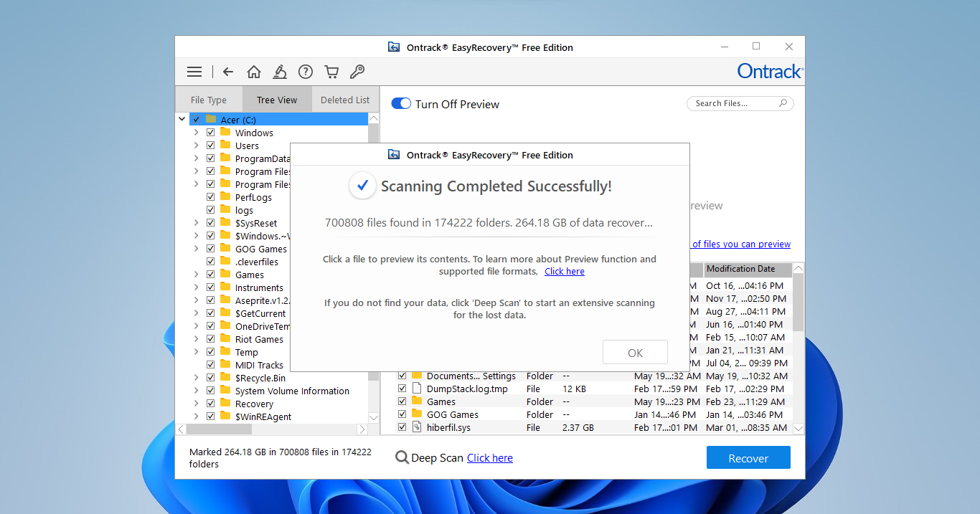Expand the OneDriveTemp folder node

(x=196, y=326)
